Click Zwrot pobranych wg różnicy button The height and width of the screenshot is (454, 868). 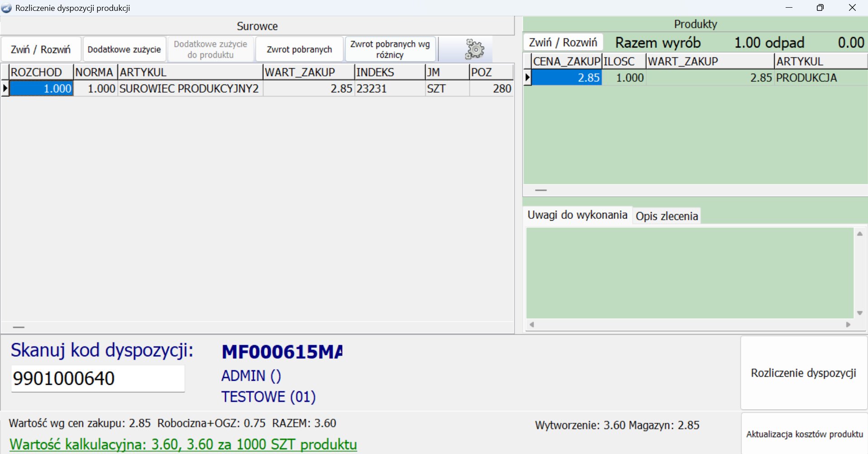pyautogui.click(x=390, y=49)
